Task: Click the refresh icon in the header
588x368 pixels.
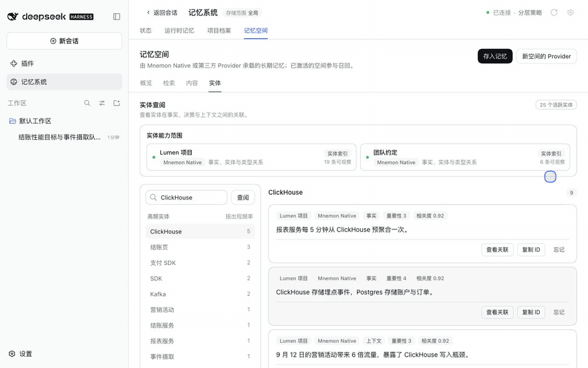Action: click(554, 13)
